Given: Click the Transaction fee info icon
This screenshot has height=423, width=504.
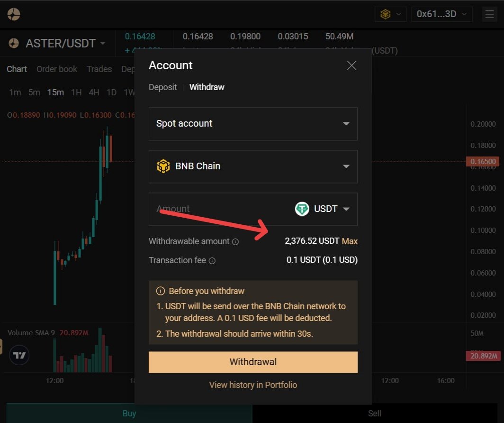Looking at the screenshot, I should (212, 260).
